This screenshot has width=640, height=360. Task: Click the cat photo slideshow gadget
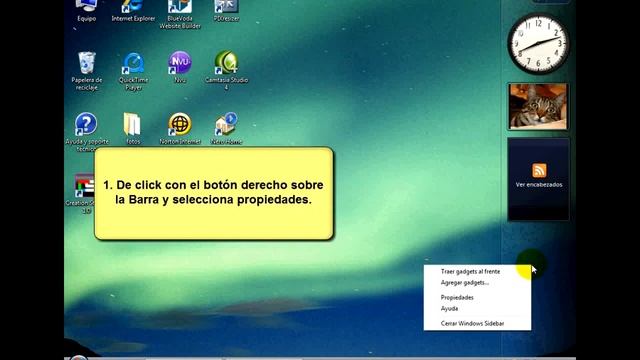coord(538,107)
